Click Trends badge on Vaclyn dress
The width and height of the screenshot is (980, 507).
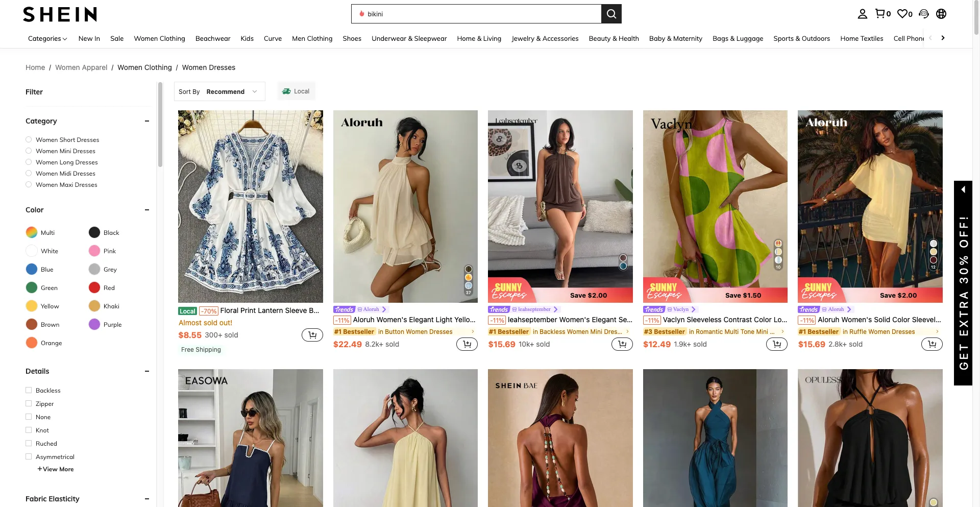tap(654, 309)
